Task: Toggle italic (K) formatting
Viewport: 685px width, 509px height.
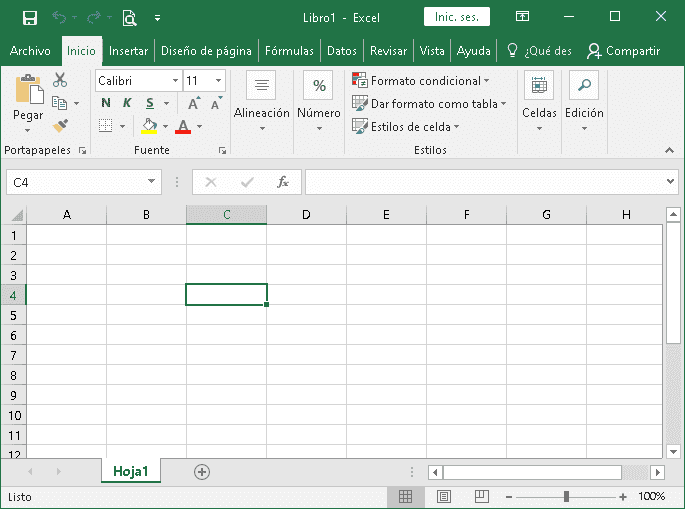Action: click(x=127, y=103)
